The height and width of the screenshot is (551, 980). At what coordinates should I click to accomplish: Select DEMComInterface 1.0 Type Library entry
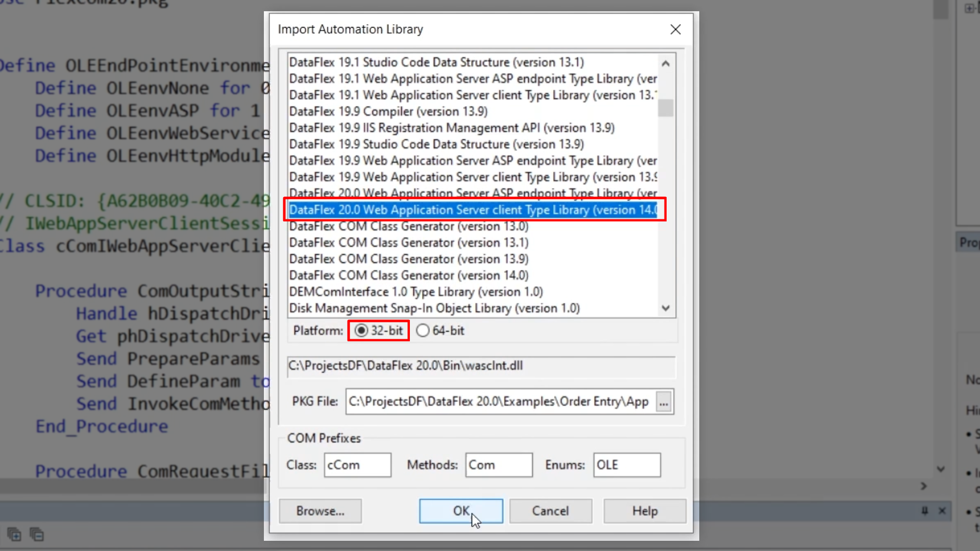[415, 292]
